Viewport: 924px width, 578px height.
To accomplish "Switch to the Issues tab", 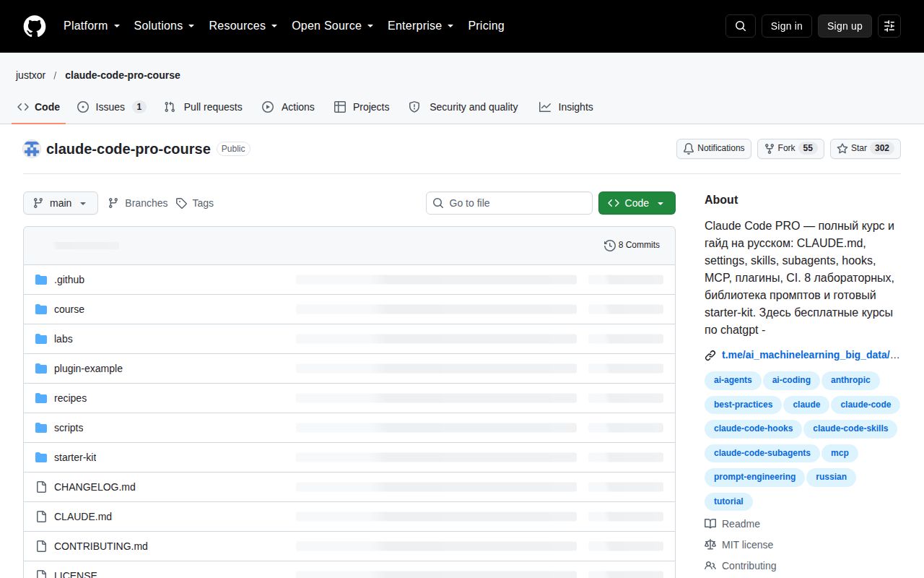I will click(112, 107).
